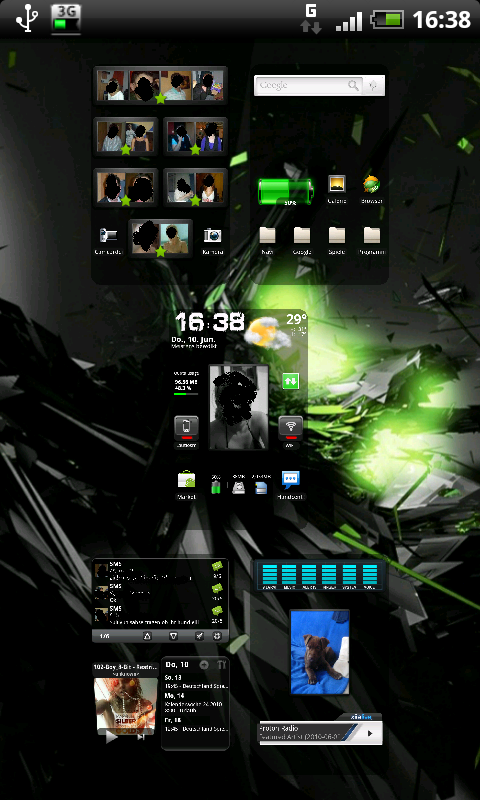The image size is (480, 800).
Task: Toggle the phone switch left of portrait
Action: [x=186, y=429]
